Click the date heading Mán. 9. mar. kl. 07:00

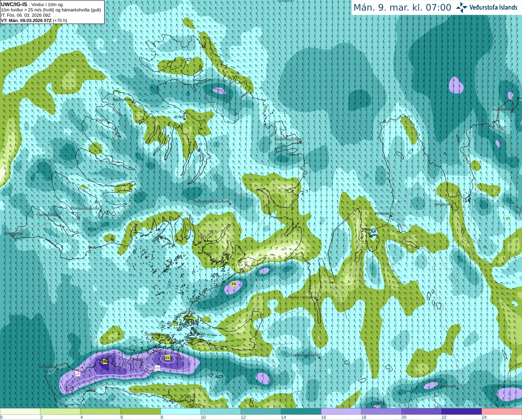[403, 7]
